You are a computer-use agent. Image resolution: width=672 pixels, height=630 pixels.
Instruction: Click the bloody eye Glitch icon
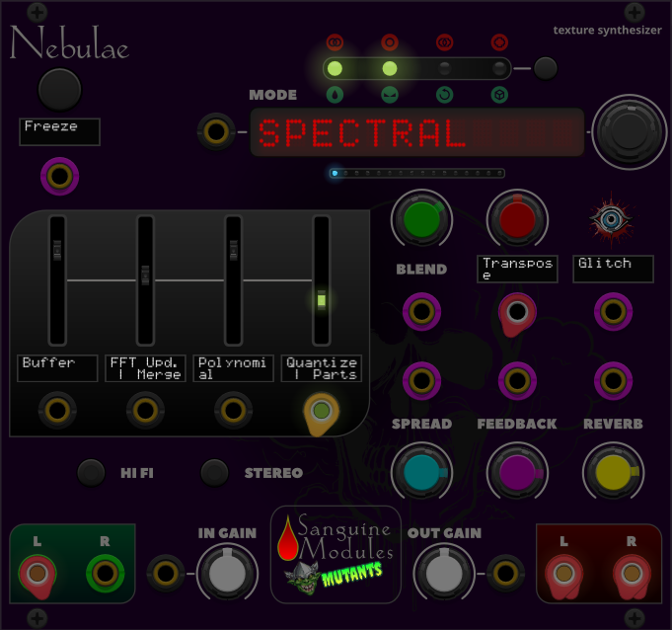(x=612, y=220)
